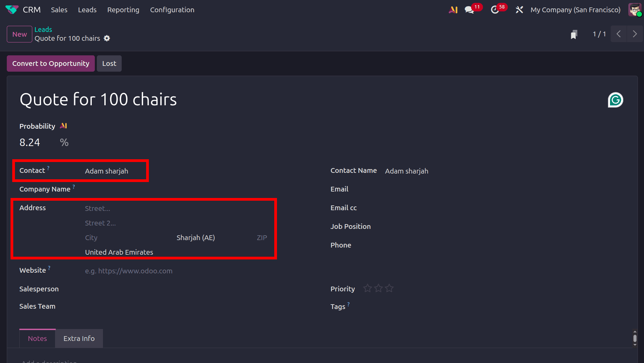The image size is (644, 363).
Task: Click the notes scrollbar handle
Action: 635,338
